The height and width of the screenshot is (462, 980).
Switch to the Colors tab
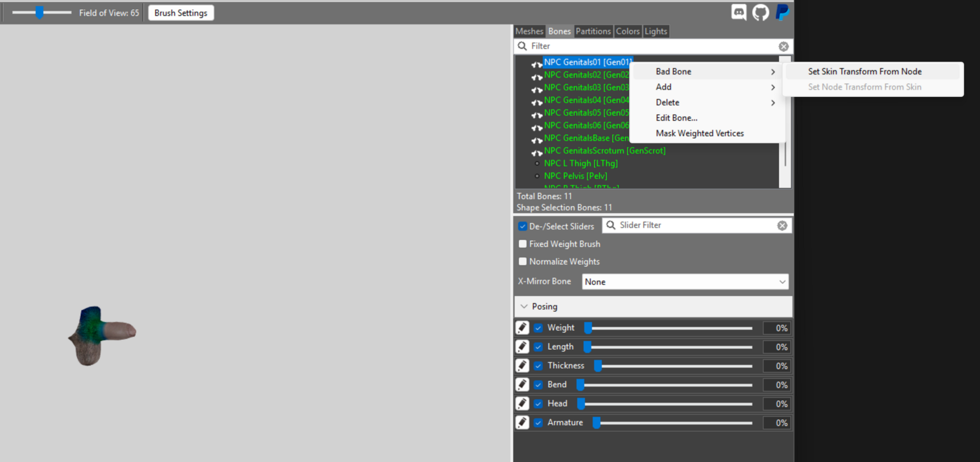click(x=627, y=31)
